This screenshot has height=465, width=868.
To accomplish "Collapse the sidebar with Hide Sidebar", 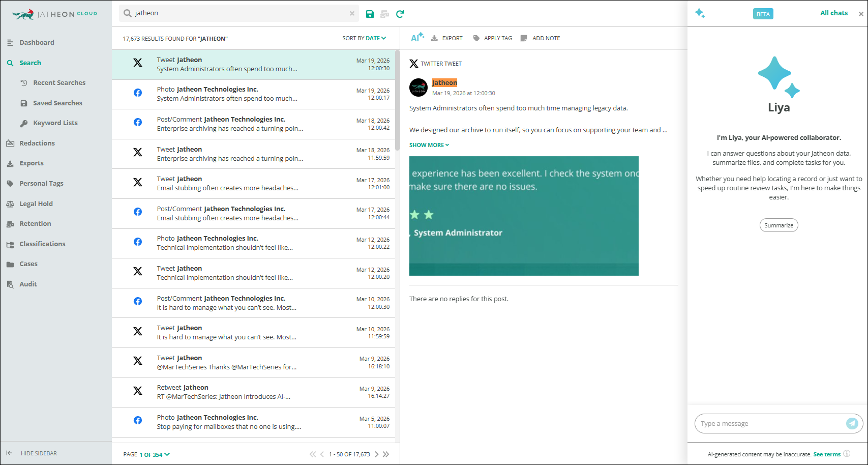I will point(39,453).
